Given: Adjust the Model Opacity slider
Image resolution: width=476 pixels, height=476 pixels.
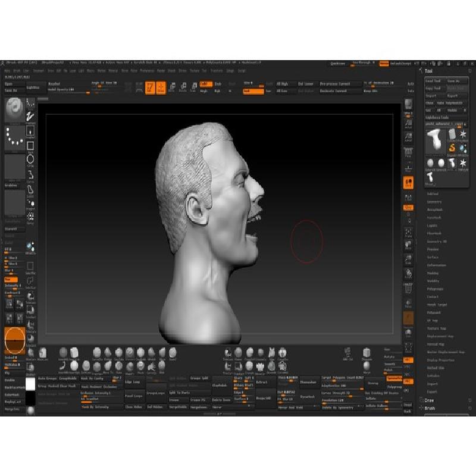Looking at the screenshot, I should pos(68,90).
